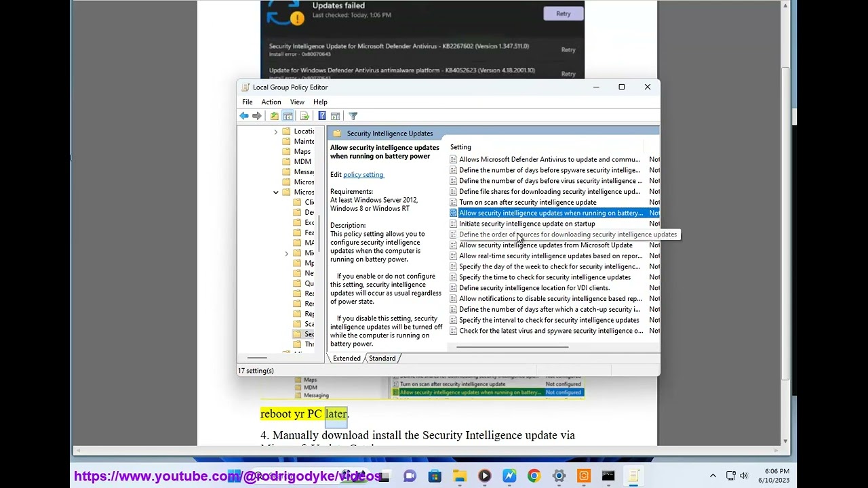Select 'Define file shares for downloading' setting
868x488 pixels.
click(549, 192)
